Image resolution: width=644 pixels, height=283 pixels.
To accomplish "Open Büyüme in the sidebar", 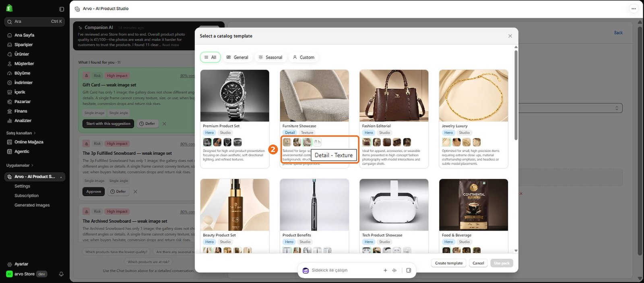I will 22,73.
